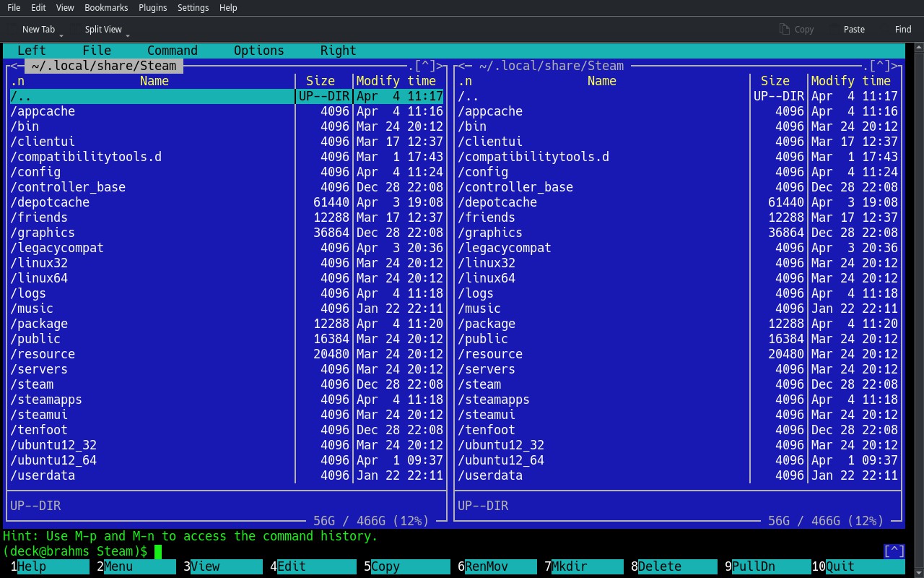Click left panel's [^] history button

(x=425, y=66)
